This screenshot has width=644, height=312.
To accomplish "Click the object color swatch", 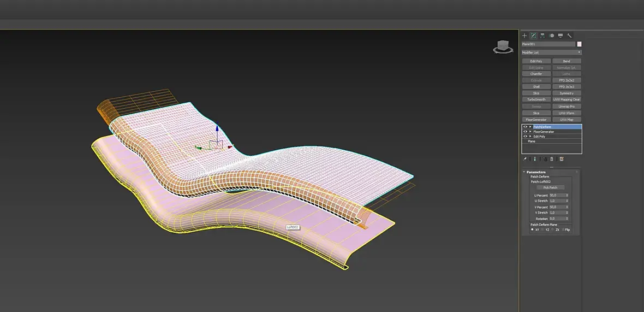I will [580, 44].
